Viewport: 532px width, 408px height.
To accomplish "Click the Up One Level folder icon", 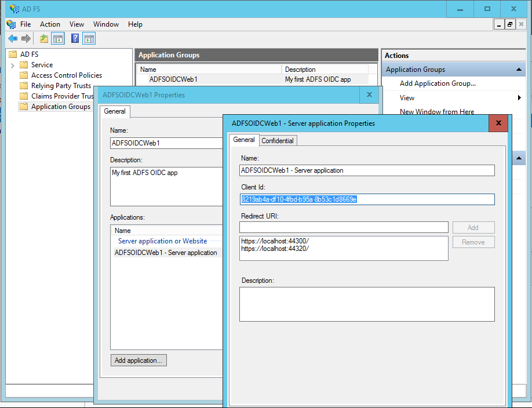I will click(44, 39).
